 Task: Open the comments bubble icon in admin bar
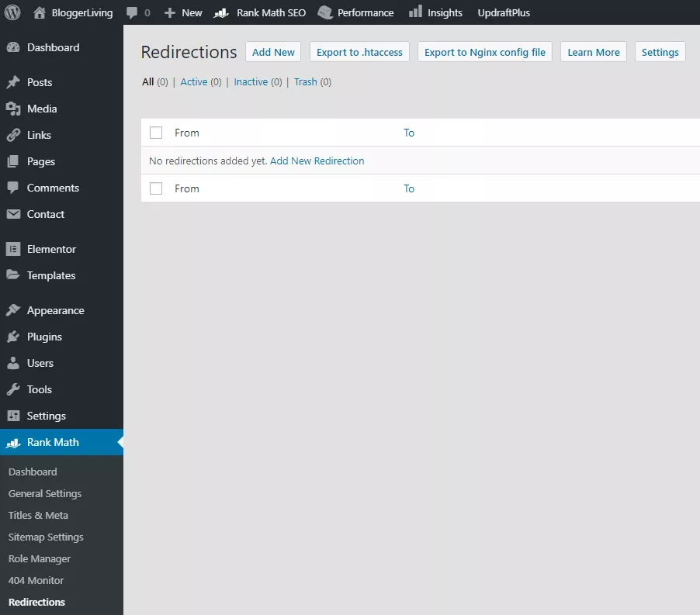pyautogui.click(x=132, y=12)
